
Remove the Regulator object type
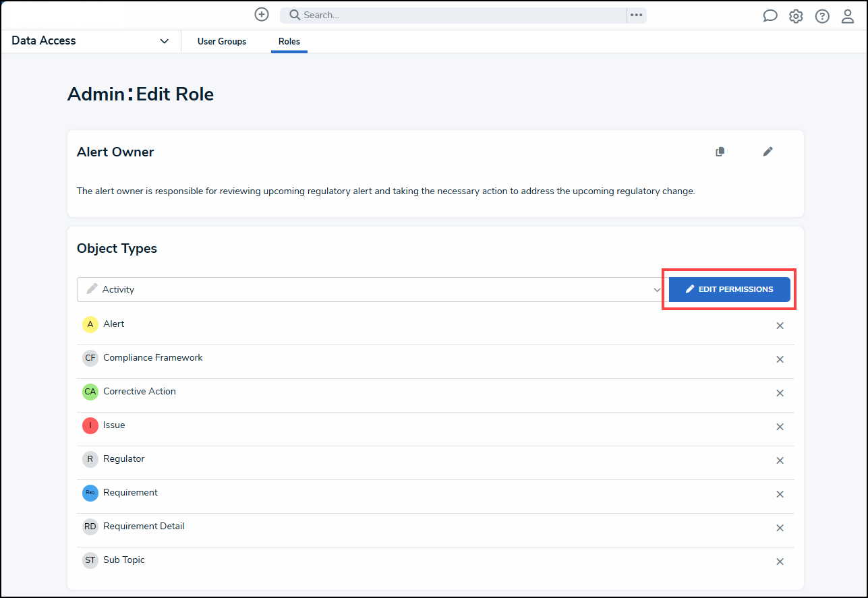coord(780,460)
